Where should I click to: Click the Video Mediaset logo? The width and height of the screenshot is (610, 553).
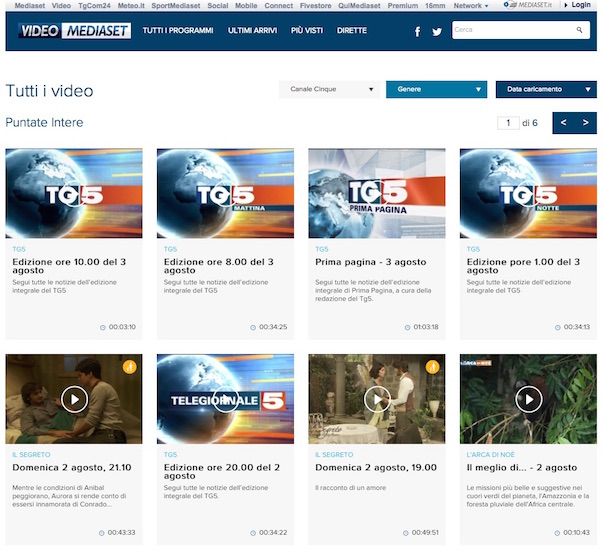coord(75,31)
